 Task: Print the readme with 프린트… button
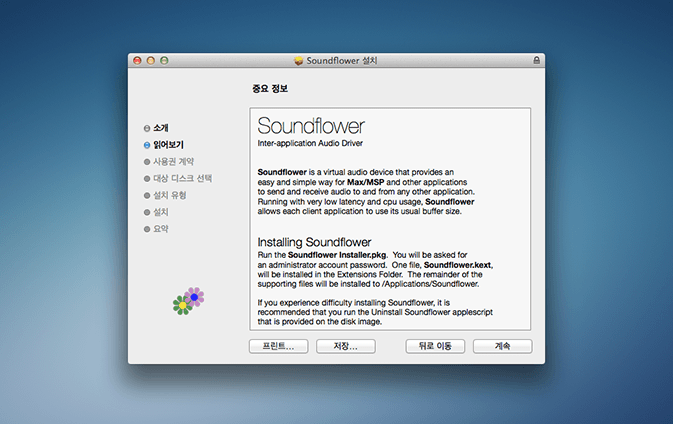[x=278, y=346]
